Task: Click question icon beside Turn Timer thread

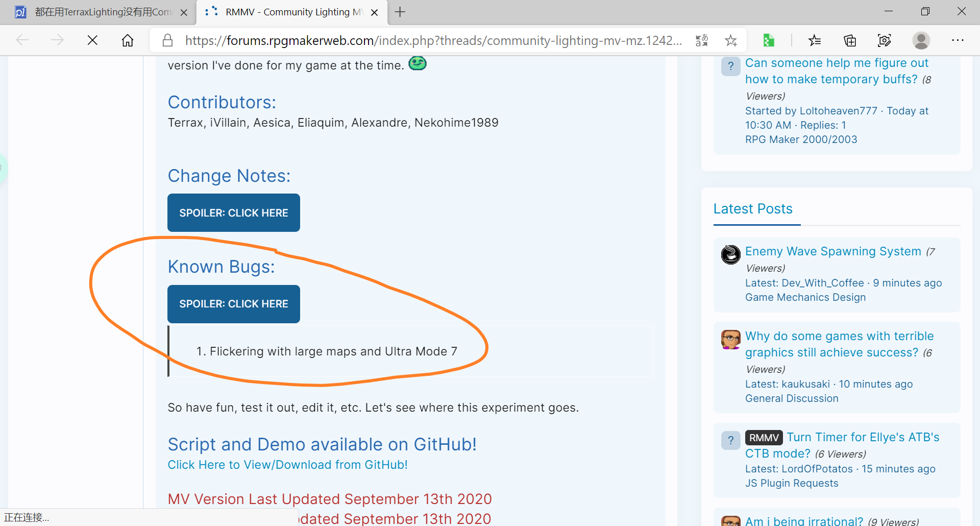Action: (x=730, y=440)
